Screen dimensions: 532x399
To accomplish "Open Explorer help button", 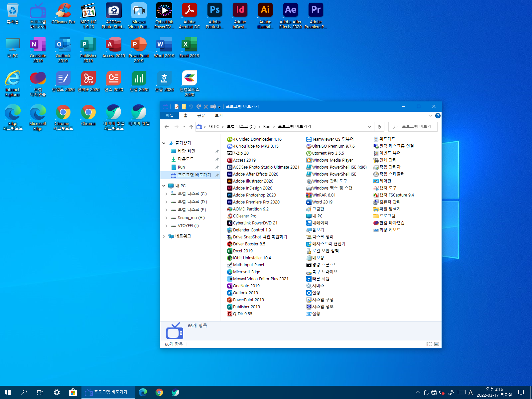I will pos(438,116).
